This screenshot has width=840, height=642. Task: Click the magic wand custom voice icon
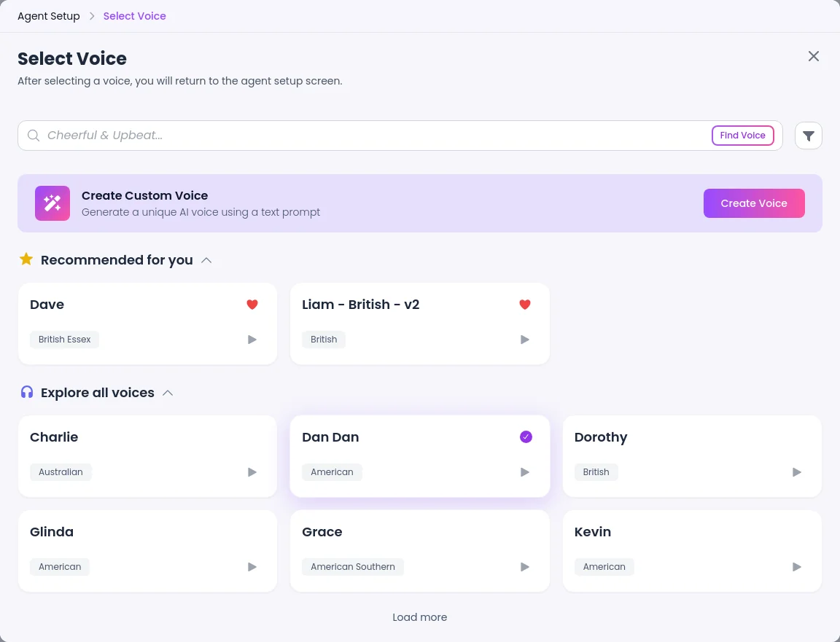tap(52, 203)
